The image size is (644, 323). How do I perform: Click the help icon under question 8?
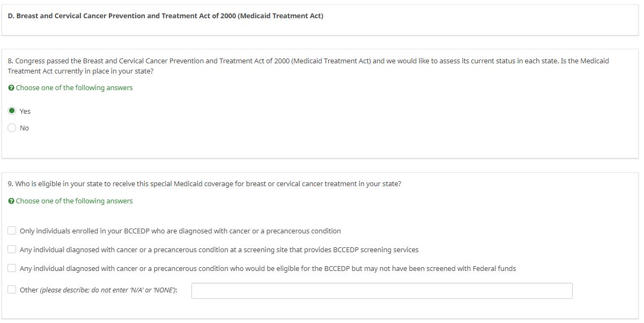click(x=11, y=88)
